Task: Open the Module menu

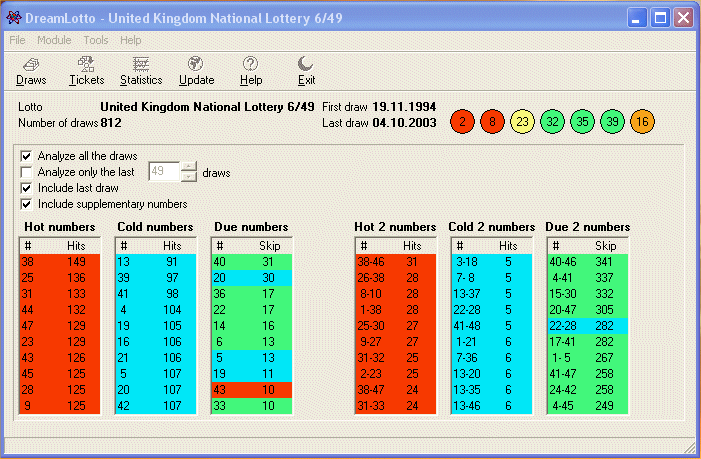Action: point(54,40)
